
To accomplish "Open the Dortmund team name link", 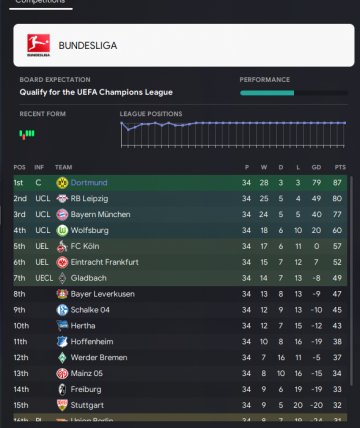I will click(x=89, y=183).
